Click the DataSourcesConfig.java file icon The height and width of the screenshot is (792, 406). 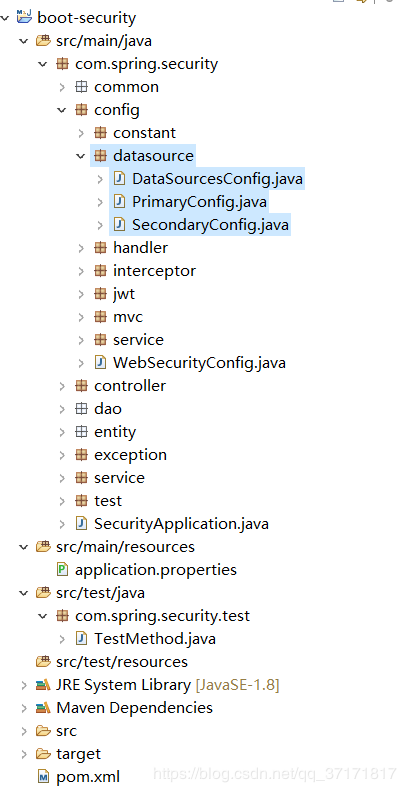(119, 179)
